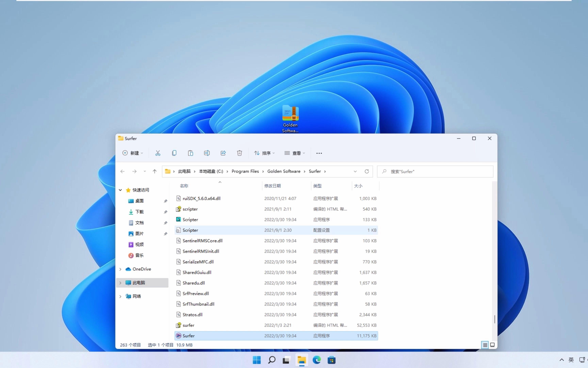
Task: Open 图片 in quick access
Action: click(x=139, y=234)
